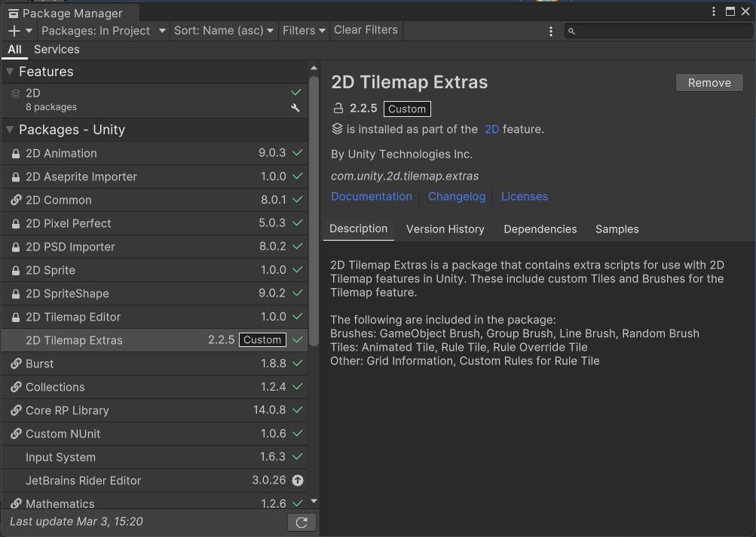Open the Changelog link

(x=457, y=196)
